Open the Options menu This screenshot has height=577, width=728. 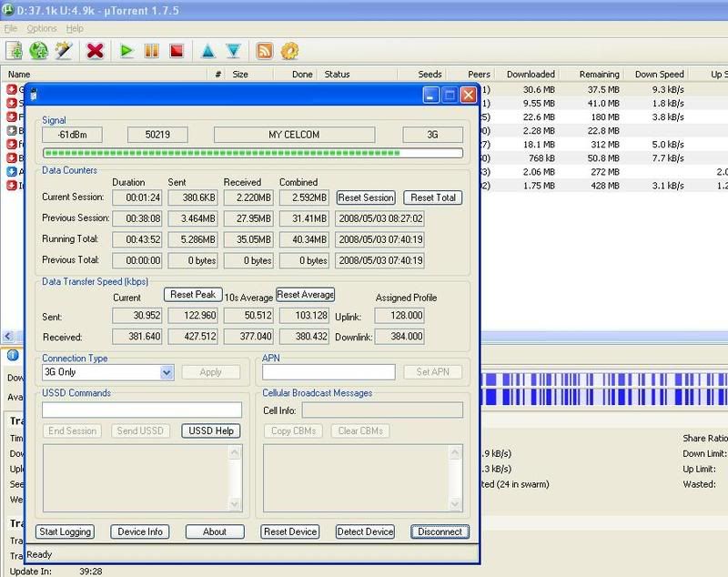tap(42, 28)
